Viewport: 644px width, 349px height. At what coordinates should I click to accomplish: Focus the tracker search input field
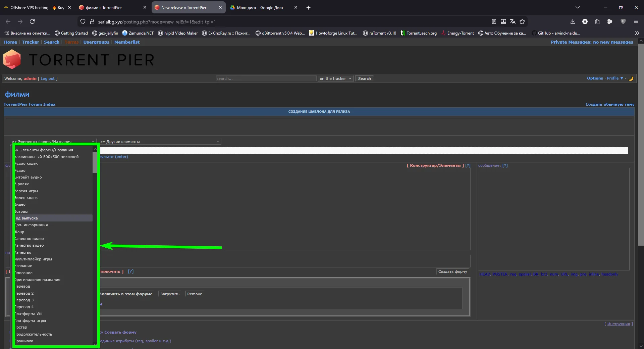(266, 79)
